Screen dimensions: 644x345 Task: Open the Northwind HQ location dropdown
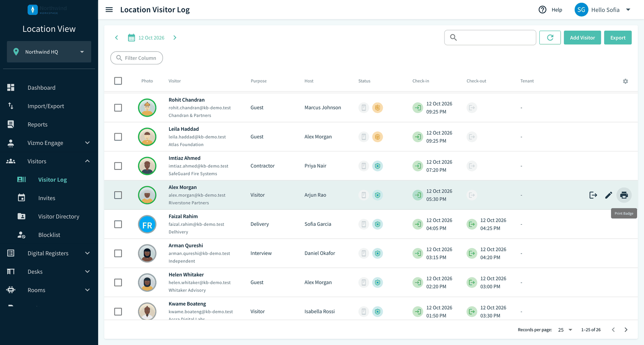point(49,52)
